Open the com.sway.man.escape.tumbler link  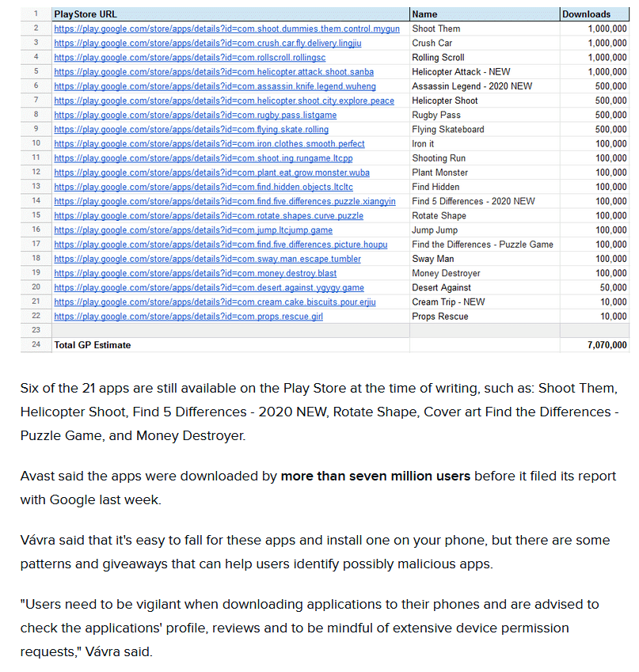[x=207, y=259]
